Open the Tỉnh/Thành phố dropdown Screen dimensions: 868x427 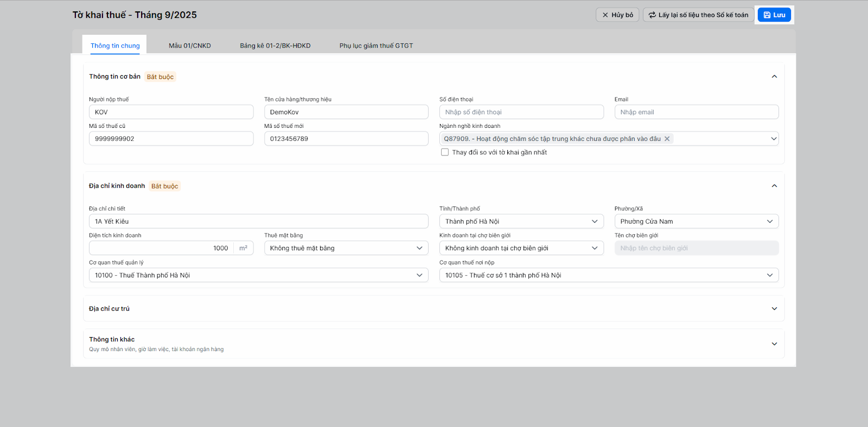tap(521, 222)
